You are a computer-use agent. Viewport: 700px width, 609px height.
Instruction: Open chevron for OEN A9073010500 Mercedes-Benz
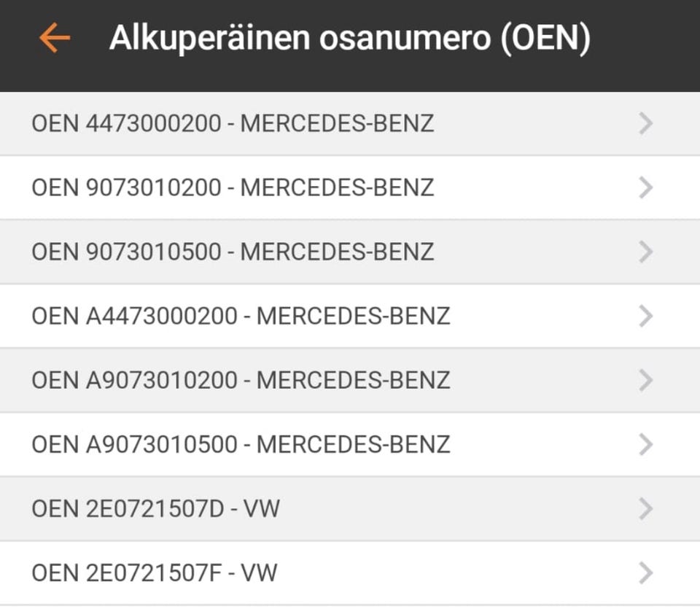point(645,445)
